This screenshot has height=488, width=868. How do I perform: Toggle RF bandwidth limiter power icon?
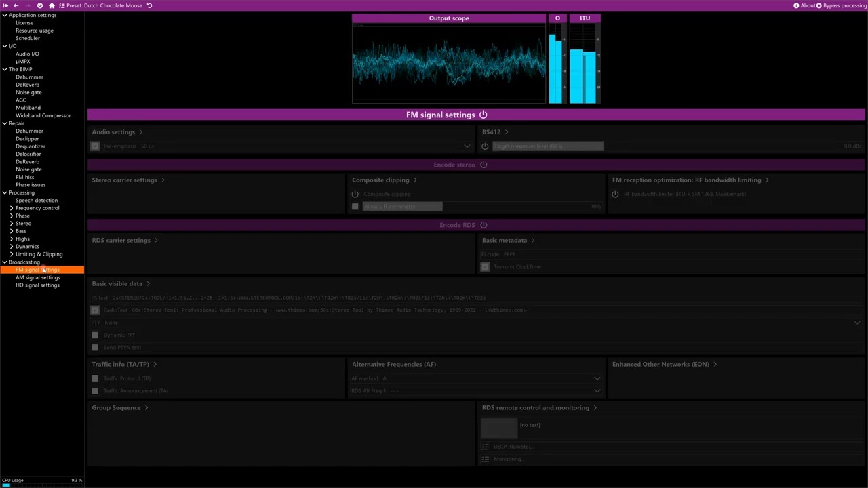tap(615, 194)
